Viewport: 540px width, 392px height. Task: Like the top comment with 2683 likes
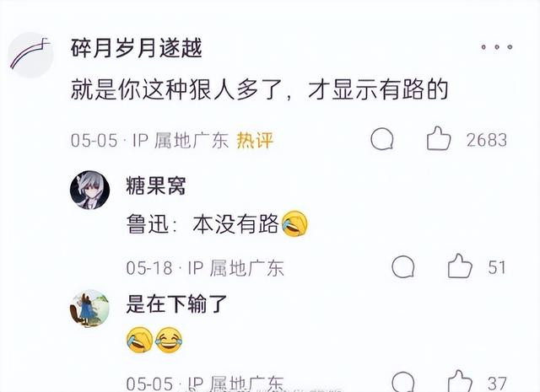(x=439, y=138)
